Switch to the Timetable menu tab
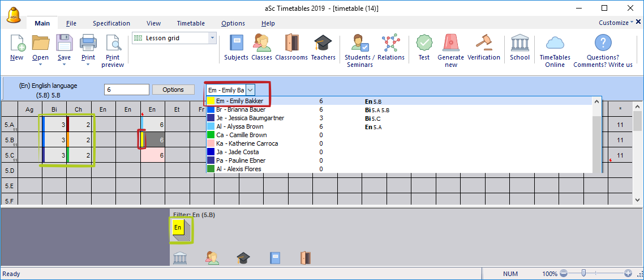The width and height of the screenshot is (644, 280). click(191, 23)
